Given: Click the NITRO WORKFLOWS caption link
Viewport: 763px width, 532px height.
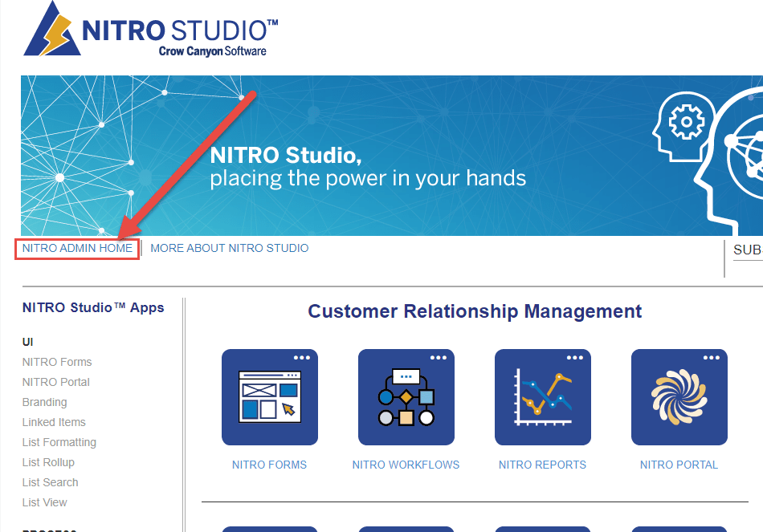Looking at the screenshot, I should click(x=406, y=465).
